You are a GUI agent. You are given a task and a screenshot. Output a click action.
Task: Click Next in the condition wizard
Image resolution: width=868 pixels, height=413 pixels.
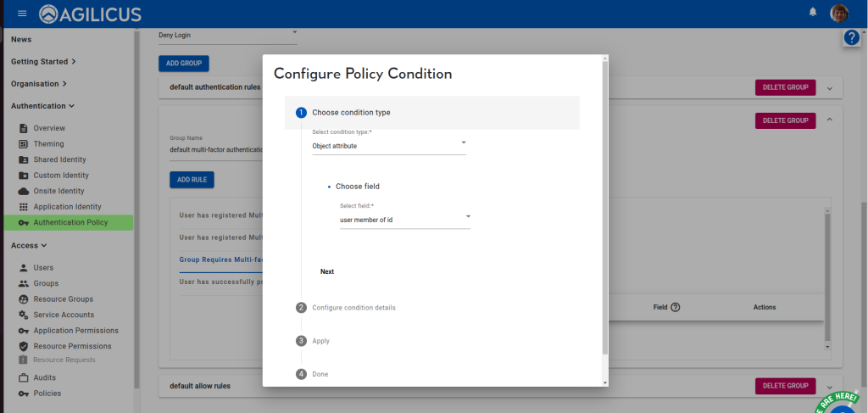pos(327,272)
